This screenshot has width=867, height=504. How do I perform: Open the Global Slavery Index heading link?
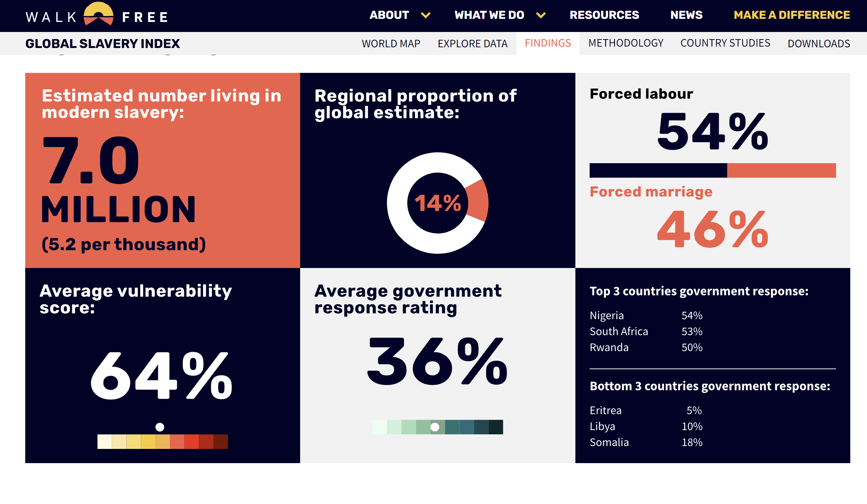click(x=103, y=44)
